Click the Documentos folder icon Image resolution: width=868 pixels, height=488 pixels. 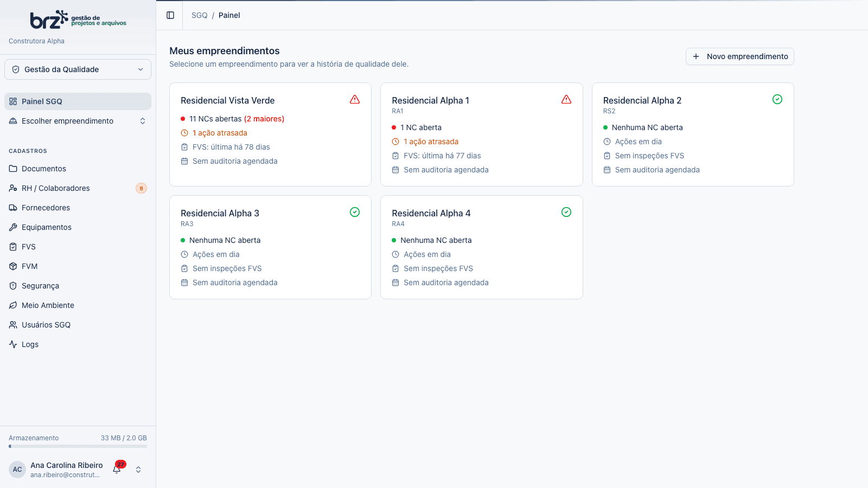(x=13, y=169)
